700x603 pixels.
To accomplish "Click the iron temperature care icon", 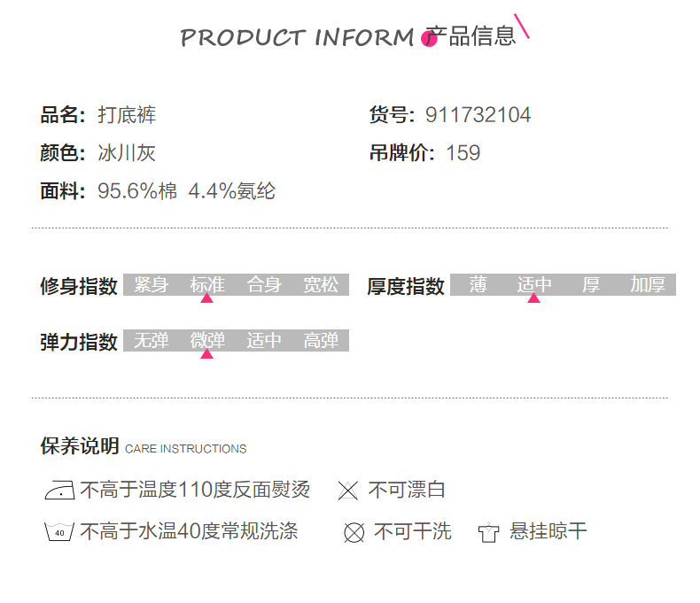I will (x=59, y=491).
